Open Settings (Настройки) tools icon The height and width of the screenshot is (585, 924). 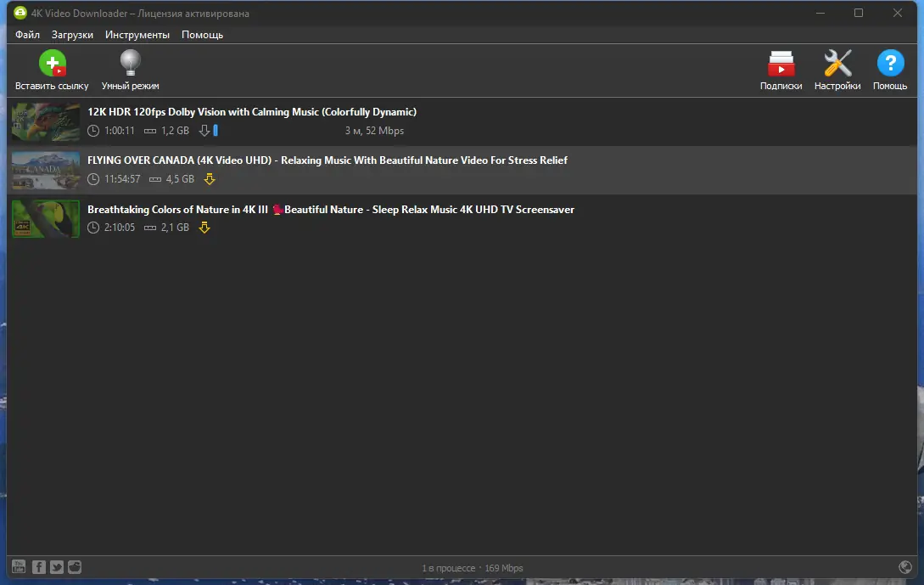pos(837,63)
